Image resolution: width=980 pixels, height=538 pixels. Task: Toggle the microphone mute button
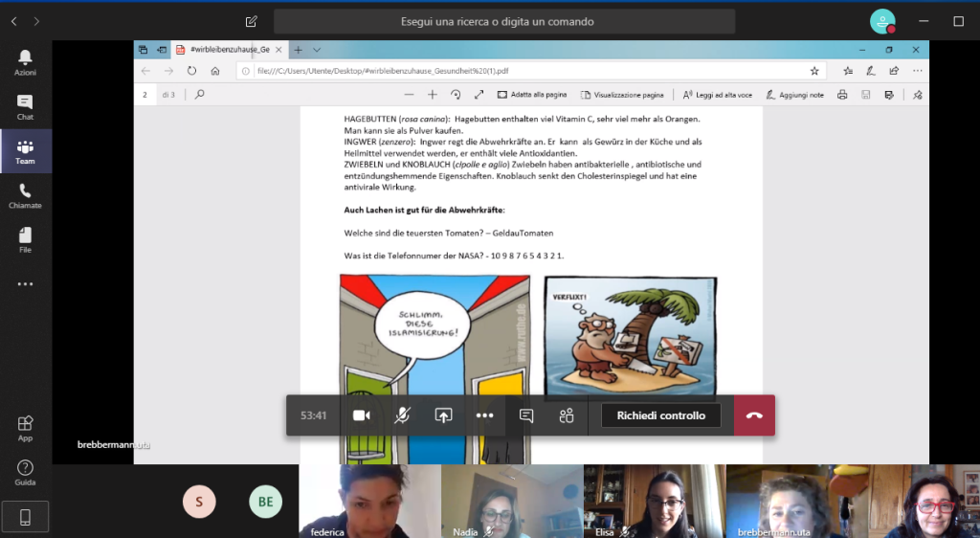[x=402, y=415]
